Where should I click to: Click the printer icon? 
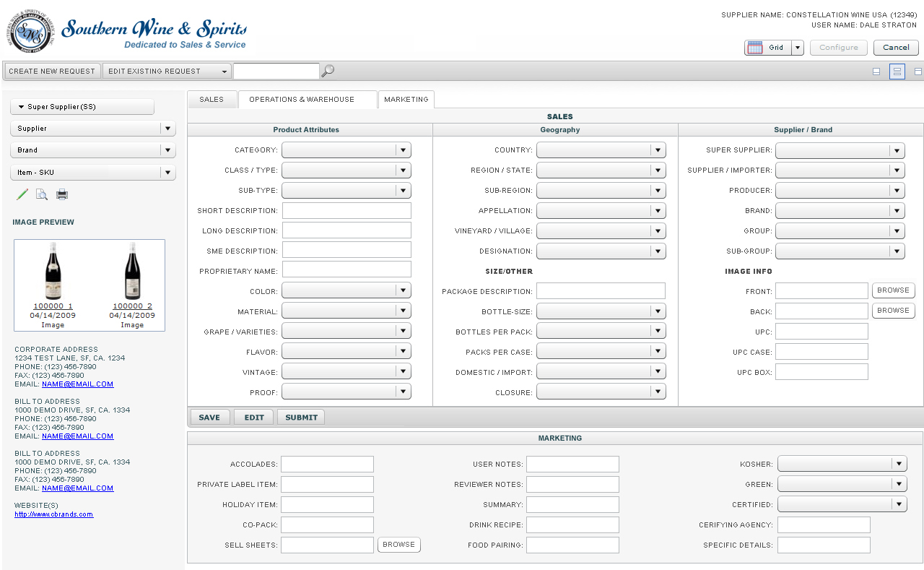point(62,194)
